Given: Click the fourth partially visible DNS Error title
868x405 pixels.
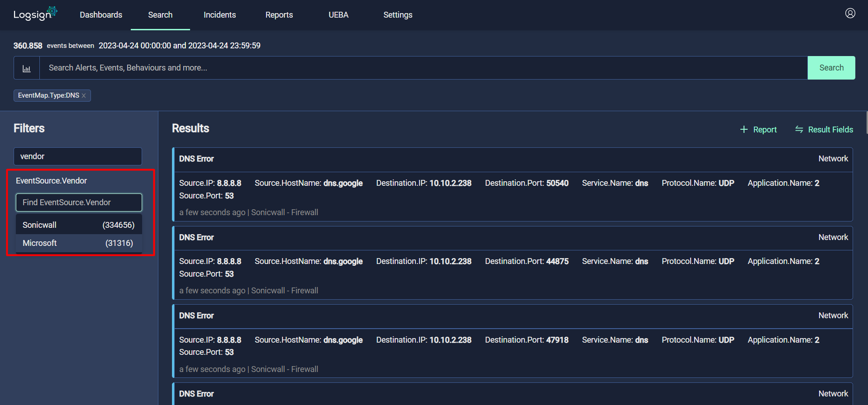Looking at the screenshot, I should click(x=196, y=394).
